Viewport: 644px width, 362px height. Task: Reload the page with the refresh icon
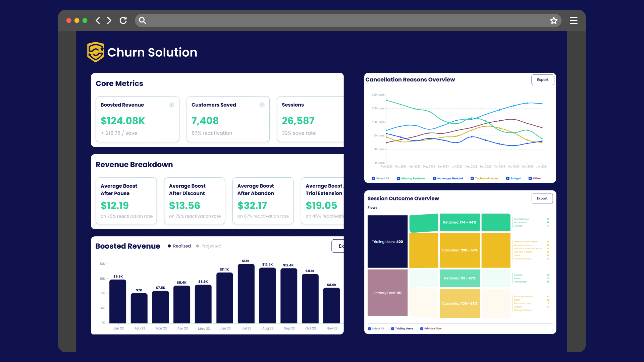pyautogui.click(x=123, y=20)
